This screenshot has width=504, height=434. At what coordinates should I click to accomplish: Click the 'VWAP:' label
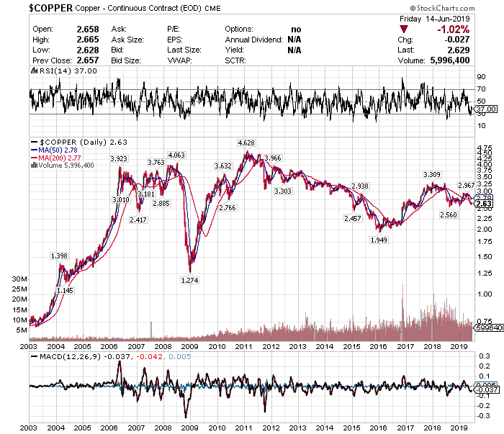coord(179,60)
